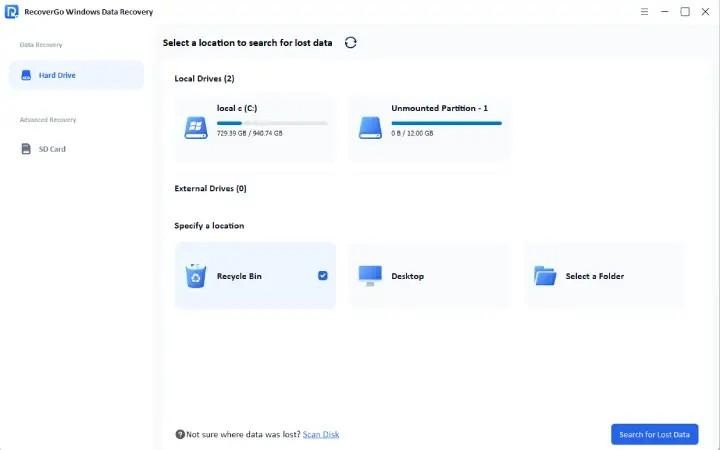Image resolution: width=720 pixels, height=450 pixels.
Task: Click the Data Recovery section label
Action: pyautogui.click(x=41, y=45)
